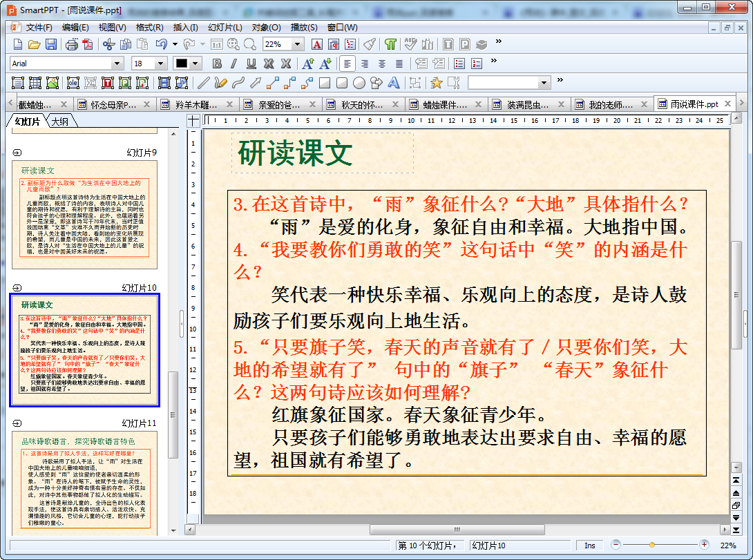This screenshot has height=560, width=753.
Task: Insert a TextArt object
Action: coord(394,83)
